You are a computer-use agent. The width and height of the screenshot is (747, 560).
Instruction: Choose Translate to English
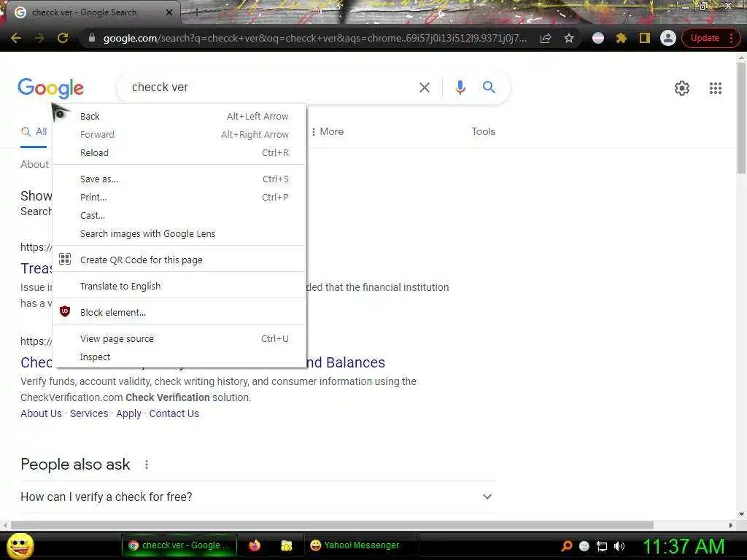(x=179, y=286)
